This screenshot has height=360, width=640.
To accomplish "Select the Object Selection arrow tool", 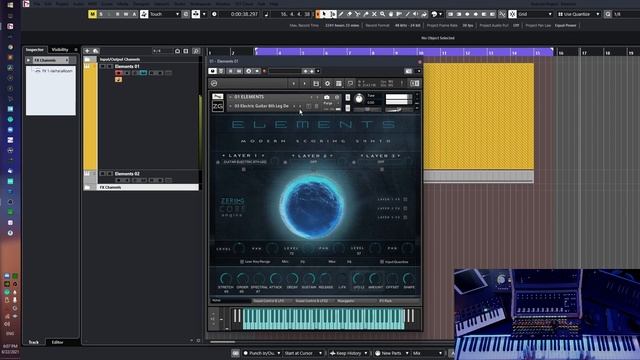I will click(324, 14).
